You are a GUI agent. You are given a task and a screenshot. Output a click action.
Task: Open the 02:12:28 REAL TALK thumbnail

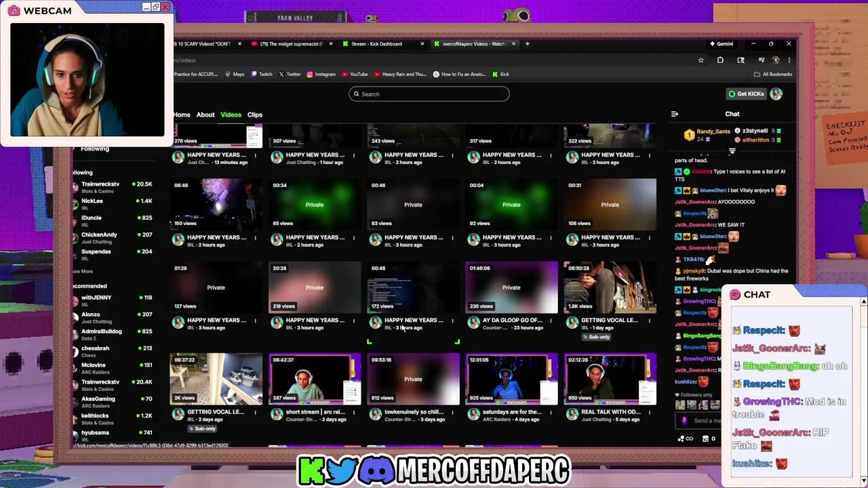point(610,379)
